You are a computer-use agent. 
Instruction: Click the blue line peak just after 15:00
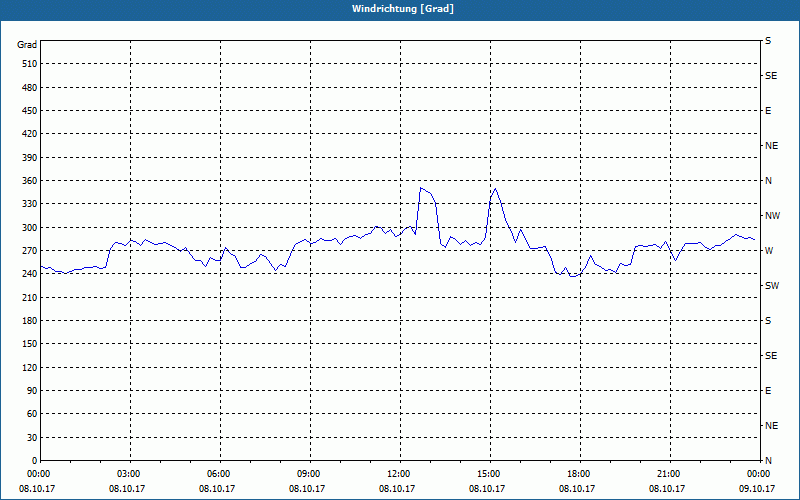(x=495, y=189)
